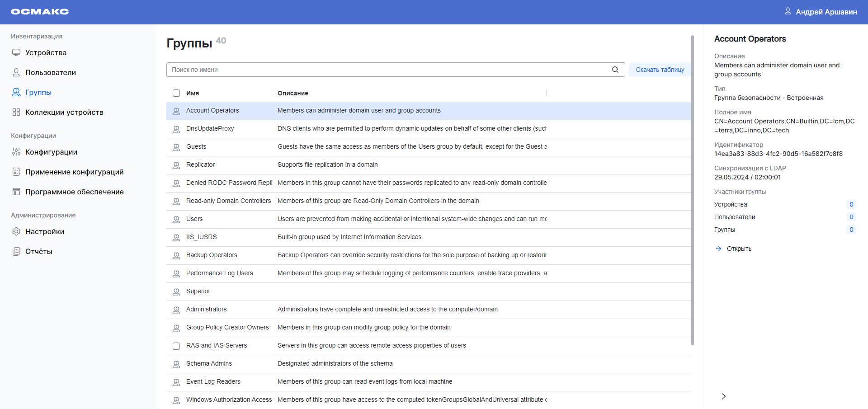
Task: Click the vertical scrollbar of groups table
Action: pos(692,190)
